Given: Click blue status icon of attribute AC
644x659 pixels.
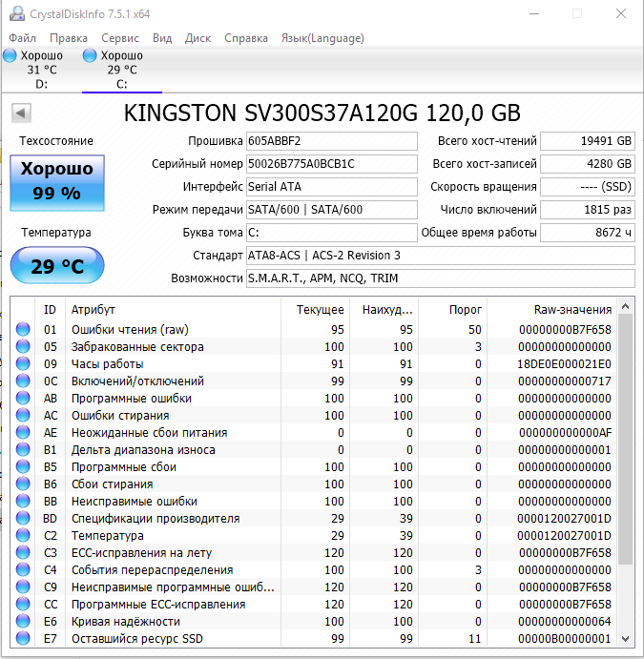Looking at the screenshot, I should pos(23,415).
